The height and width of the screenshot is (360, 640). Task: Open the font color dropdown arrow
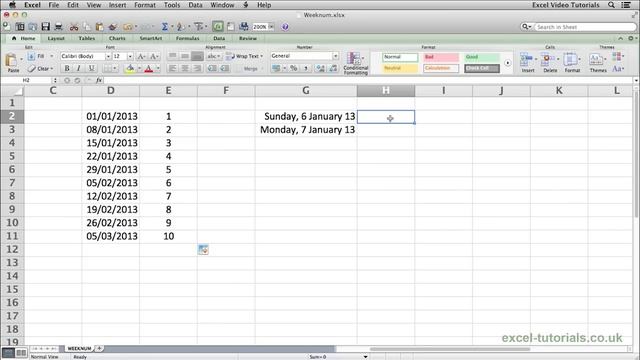pos(158,69)
